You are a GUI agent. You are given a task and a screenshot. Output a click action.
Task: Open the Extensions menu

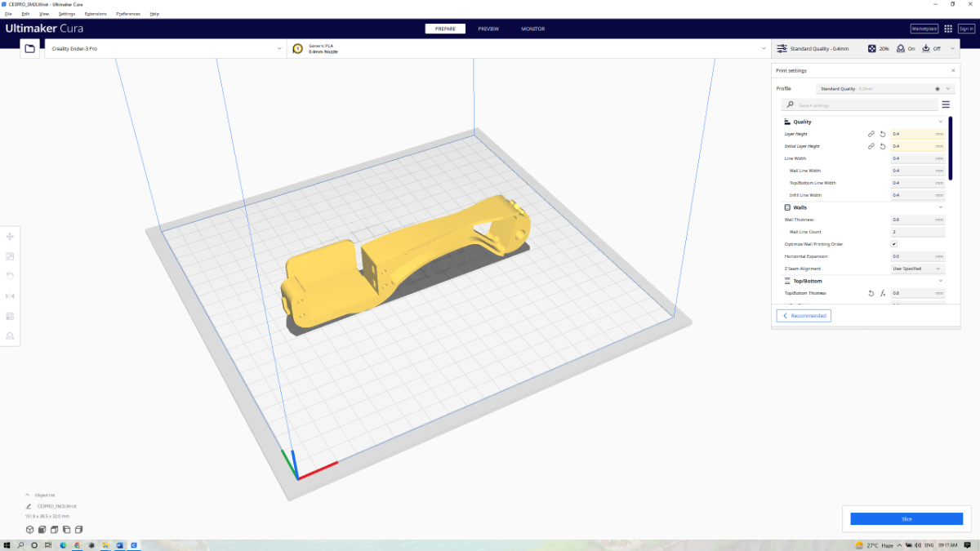click(x=96, y=14)
